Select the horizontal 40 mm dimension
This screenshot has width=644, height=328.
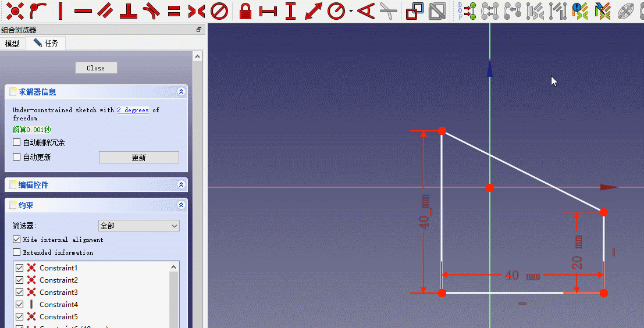pyautogui.click(x=522, y=276)
